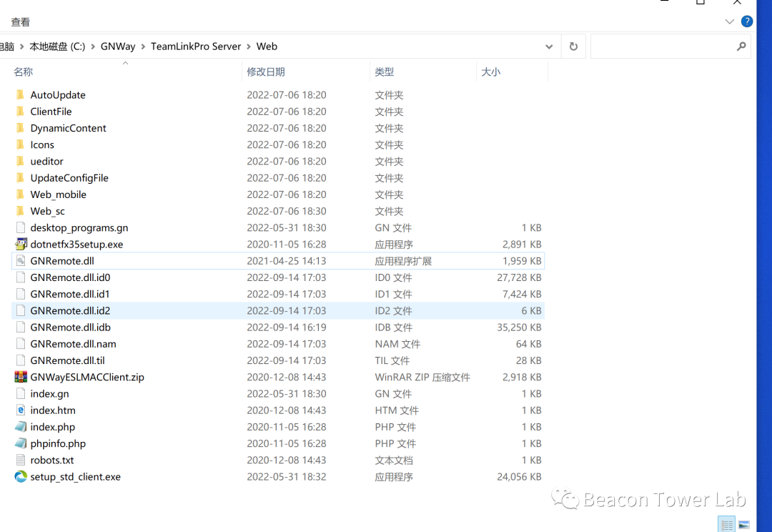The width and height of the screenshot is (772, 532).
Task: Switch to details view layout
Action: coord(727,524)
